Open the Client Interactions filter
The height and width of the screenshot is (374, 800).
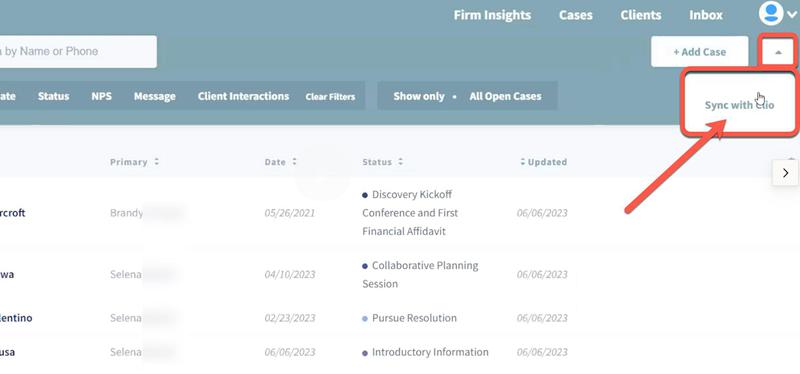(x=243, y=96)
